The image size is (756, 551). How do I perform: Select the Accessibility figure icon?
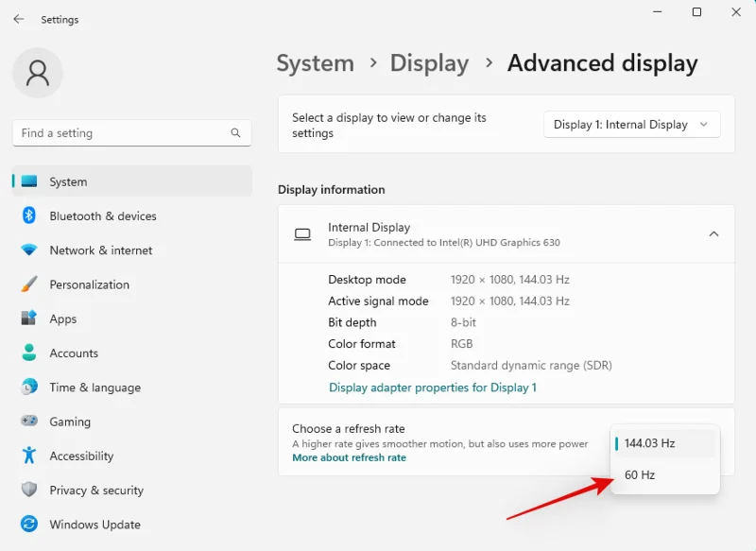[x=29, y=456]
